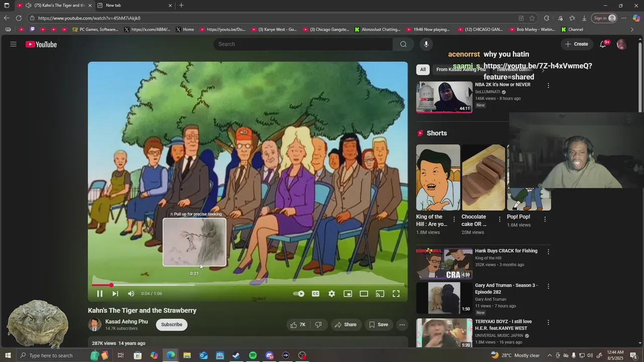Open YouTube notifications bell
Image resolution: width=644 pixels, height=362 pixels.
tap(603, 44)
